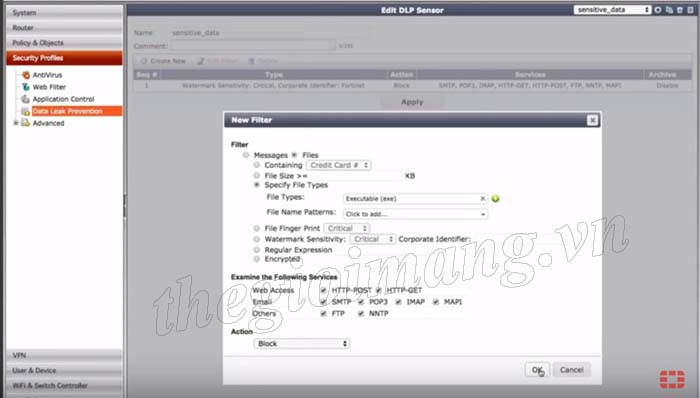
Task: Click the clone sensor icon in header
Action: [669, 10]
